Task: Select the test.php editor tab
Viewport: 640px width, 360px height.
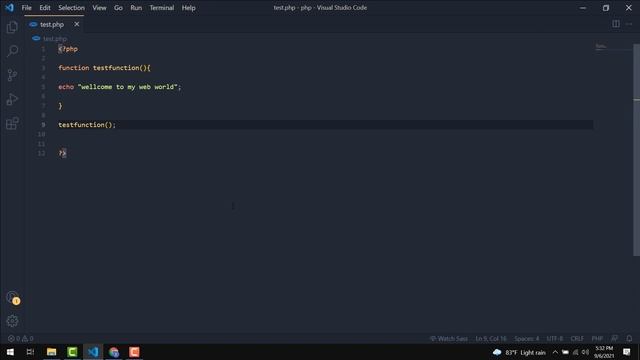Action: click(54, 24)
